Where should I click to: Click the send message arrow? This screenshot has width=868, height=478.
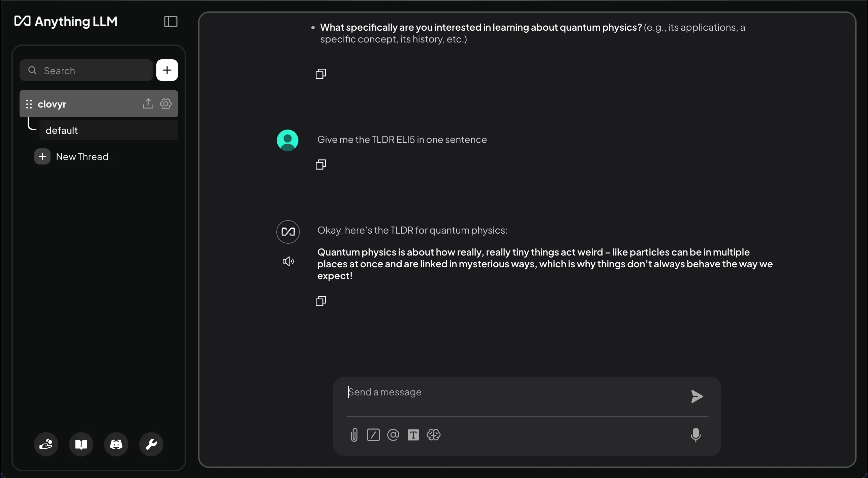[697, 396]
